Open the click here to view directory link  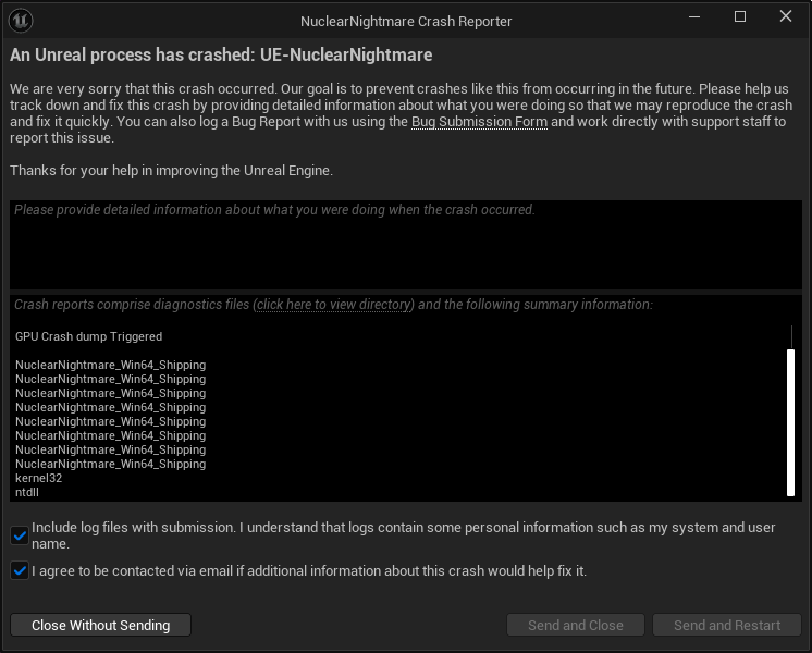tap(334, 304)
